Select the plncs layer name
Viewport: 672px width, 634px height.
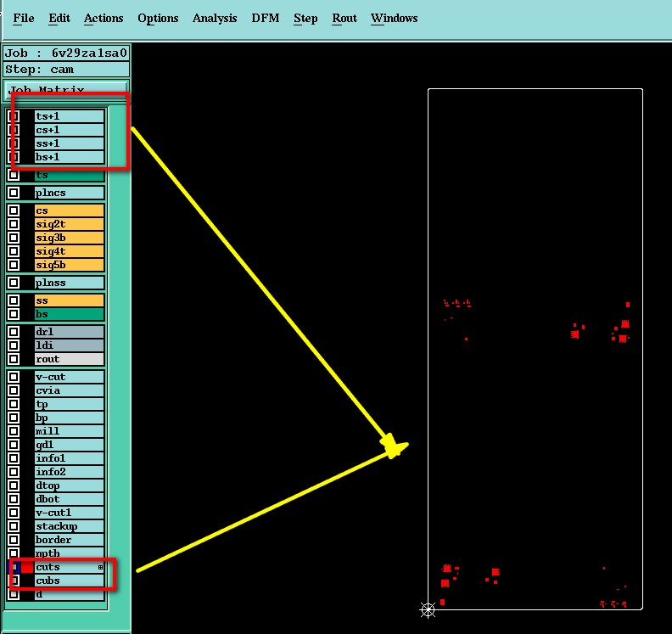pyautogui.click(x=70, y=193)
